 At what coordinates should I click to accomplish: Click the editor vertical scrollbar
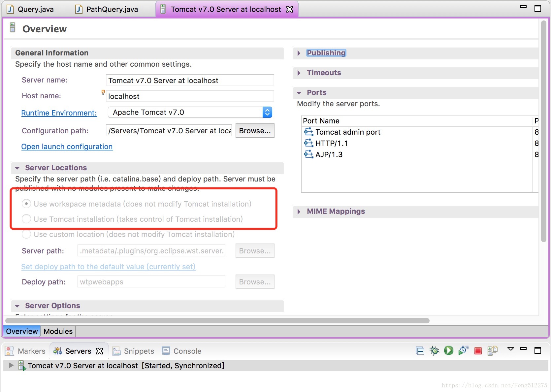tap(544, 131)
